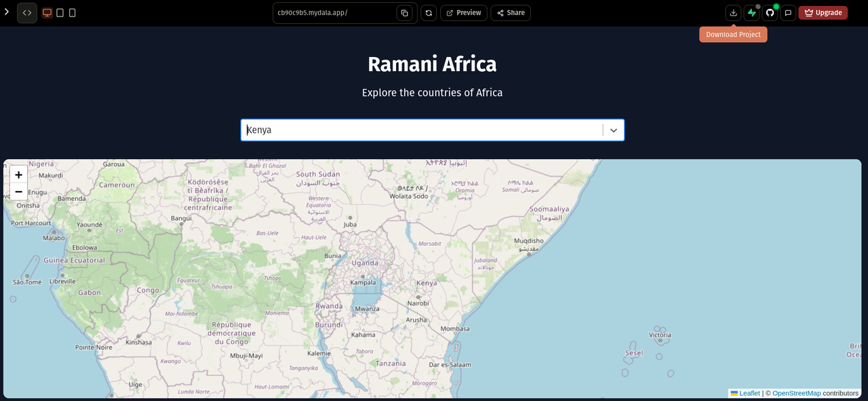
Task: Expand the country dropdown arrow
Action: tap(614, 130)
